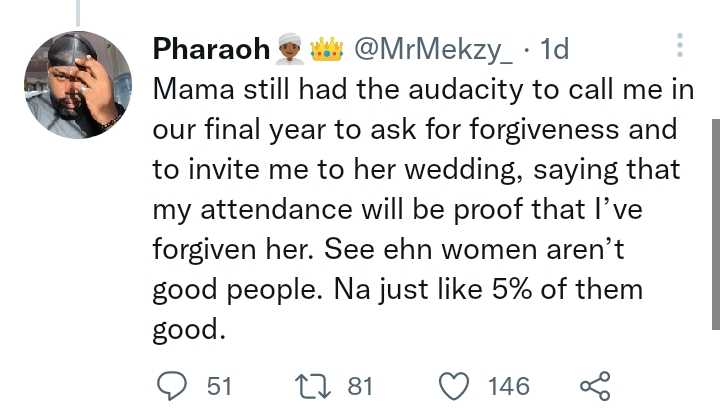
Task: Open the @MrMekzy_ handle link
Action: pyautogui.click(x=436, y=48)
